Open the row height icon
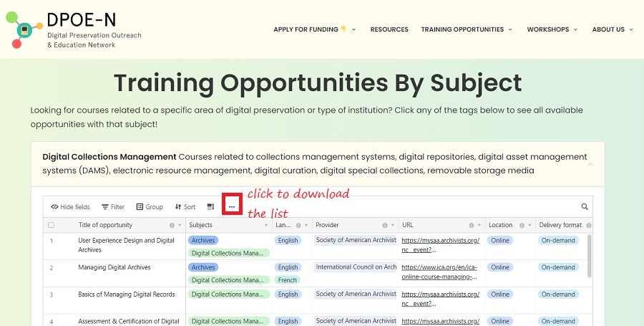This screenshot has height=326, width=644. pyautogui.click(x=210, y=206)
